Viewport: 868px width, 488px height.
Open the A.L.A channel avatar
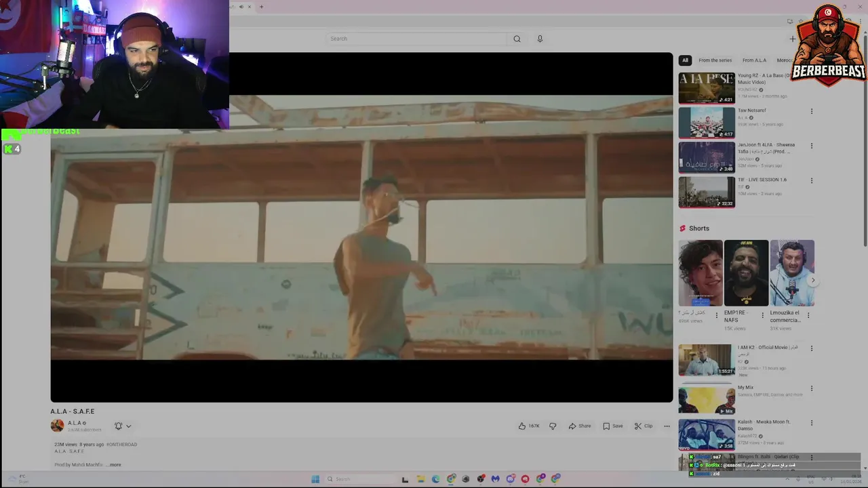point(57,426)
